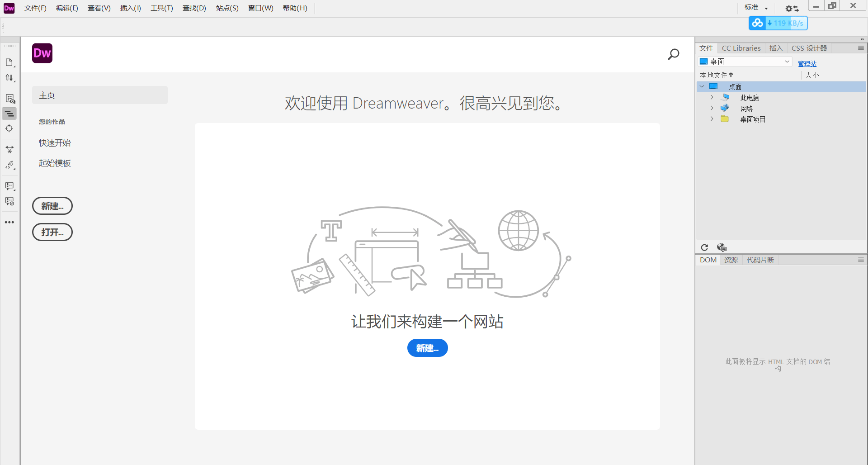Select 起始模板 in the sidebar

55,163
